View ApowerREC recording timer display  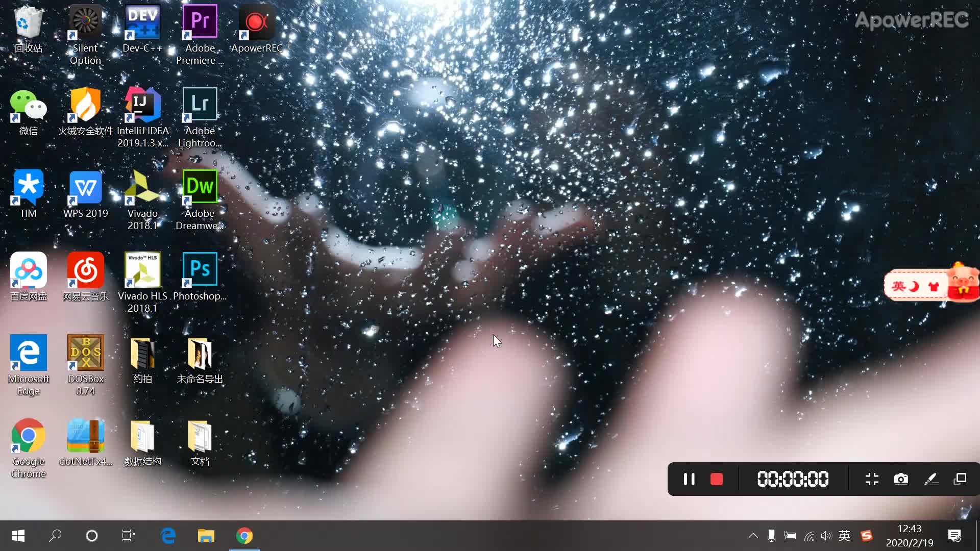[792, 480]
